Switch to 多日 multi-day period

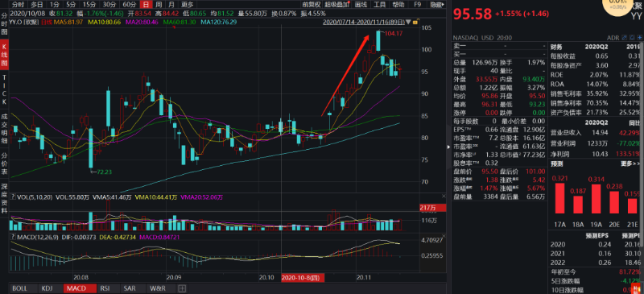pos(36,5)
